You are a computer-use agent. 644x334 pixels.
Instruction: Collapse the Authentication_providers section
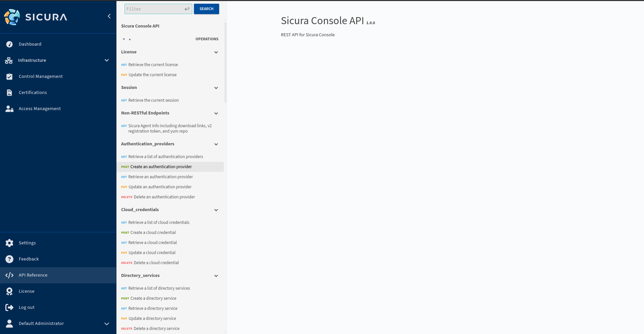tap(216, 144)
